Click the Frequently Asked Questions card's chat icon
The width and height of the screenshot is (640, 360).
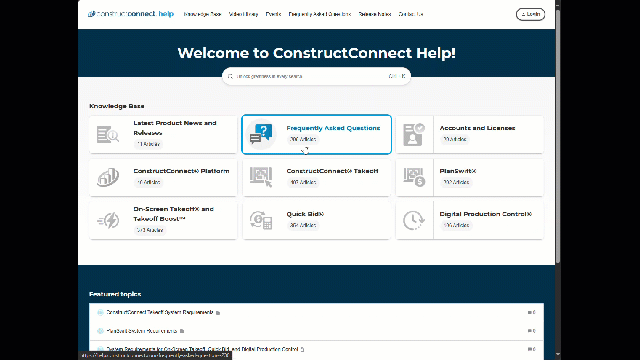(261, 134)
